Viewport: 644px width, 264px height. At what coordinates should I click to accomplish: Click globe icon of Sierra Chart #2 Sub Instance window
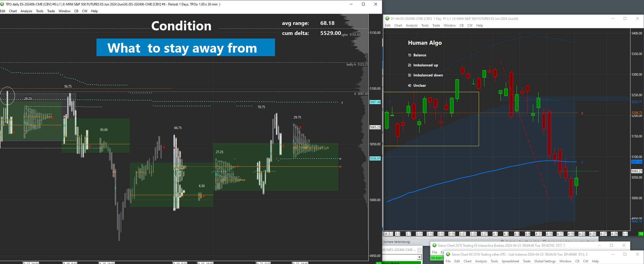tap(448, 254)
